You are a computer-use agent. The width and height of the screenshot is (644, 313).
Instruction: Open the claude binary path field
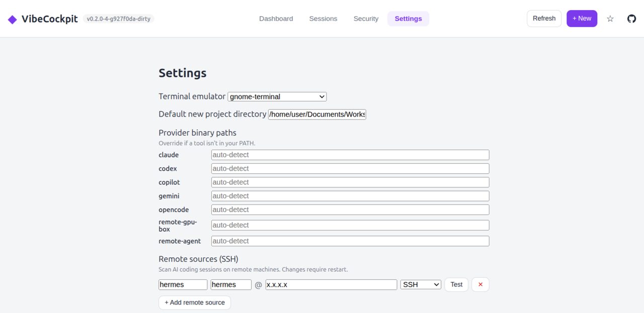pyautogui.click(x=350, y=154)
